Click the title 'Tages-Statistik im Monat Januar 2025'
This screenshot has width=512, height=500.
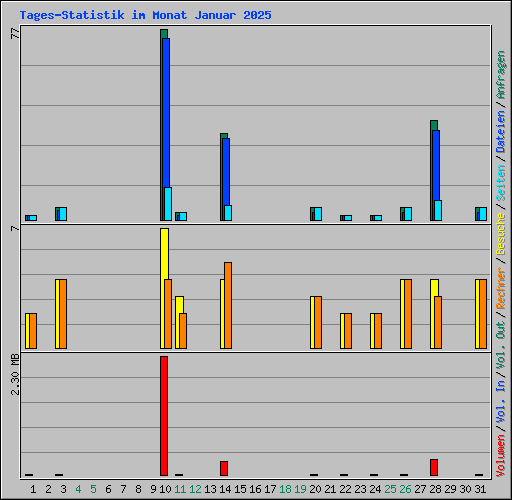point(145,15)
